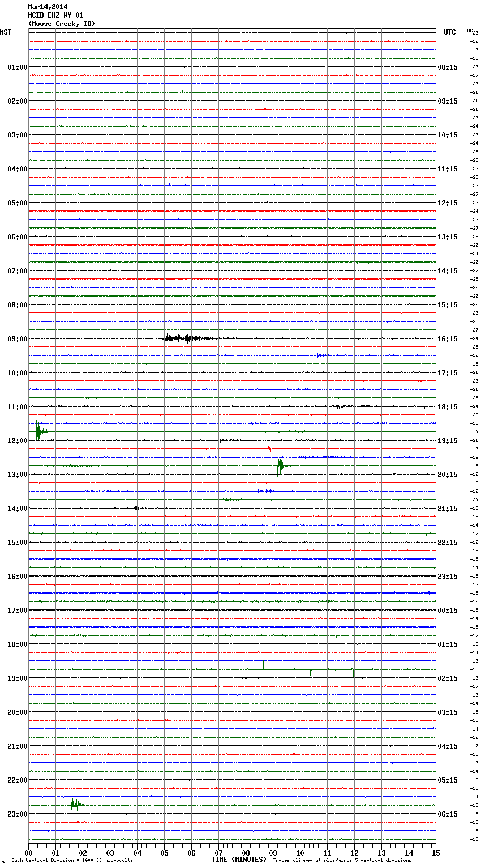Click the MST timezone label
The image size is (481, 868).
pos(6,32)
